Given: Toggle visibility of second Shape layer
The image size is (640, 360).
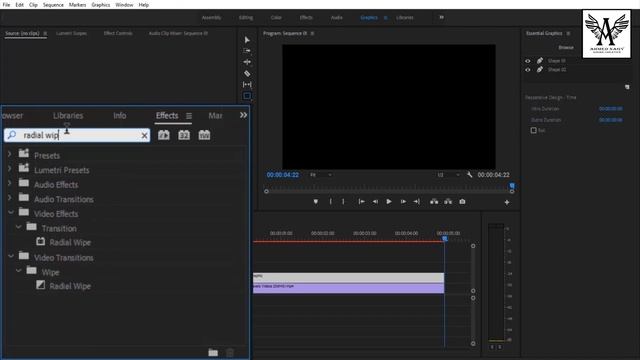Looking at the screenshot, I should click(x=528, y=70).
